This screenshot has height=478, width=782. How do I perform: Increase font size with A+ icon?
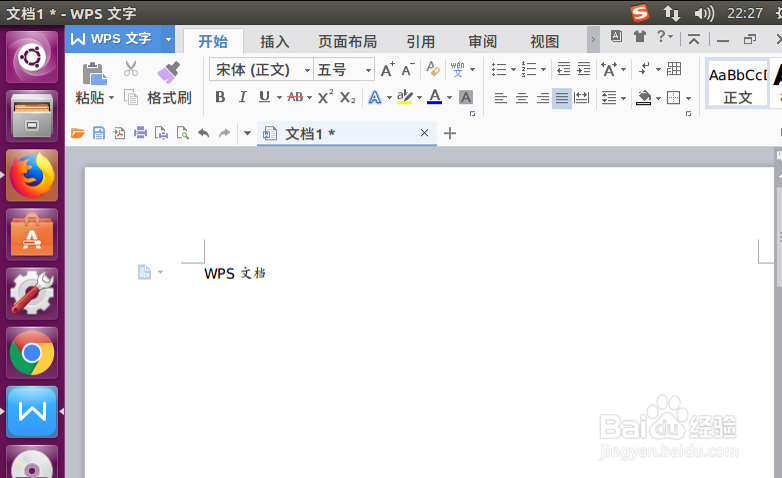(387, 69)
